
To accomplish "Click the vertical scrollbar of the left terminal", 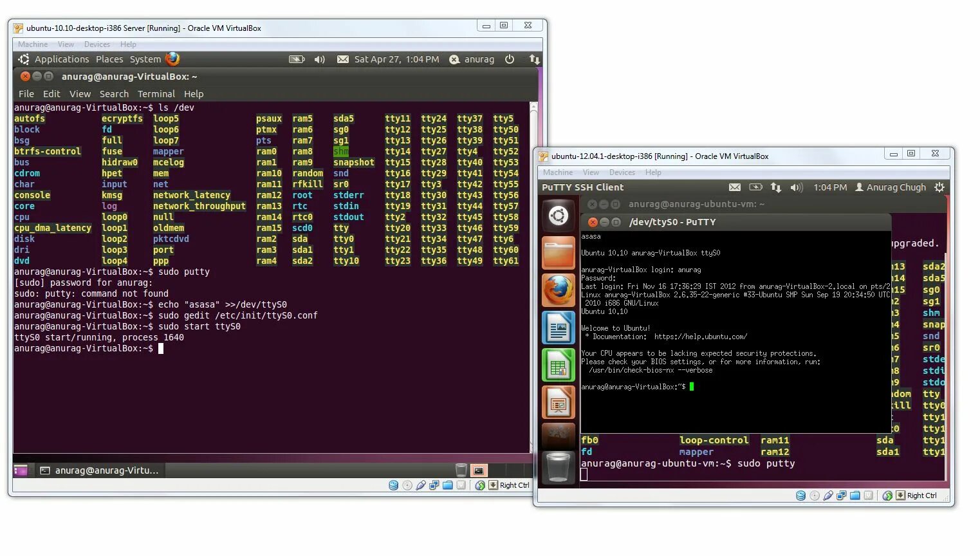I will point(533,277).
